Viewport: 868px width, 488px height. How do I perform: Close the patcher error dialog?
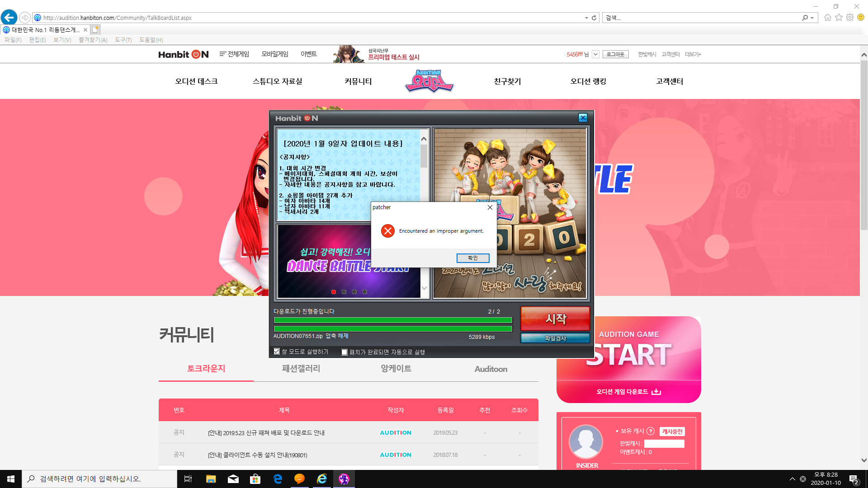tap(490, 207)
